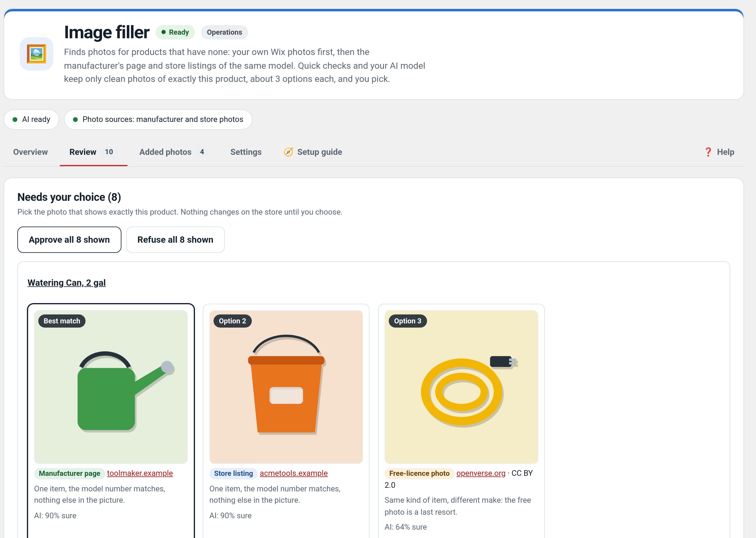The width and height of the screenshot is (756, 538).
Task: Choose the Option 2 orange bucket photo
Action: pos(286,387)
